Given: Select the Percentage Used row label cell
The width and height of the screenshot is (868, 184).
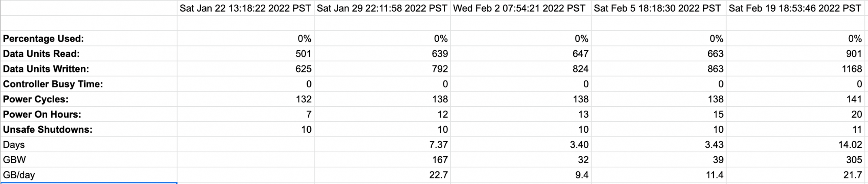Looking at the screenshot, I should (89, 39).
